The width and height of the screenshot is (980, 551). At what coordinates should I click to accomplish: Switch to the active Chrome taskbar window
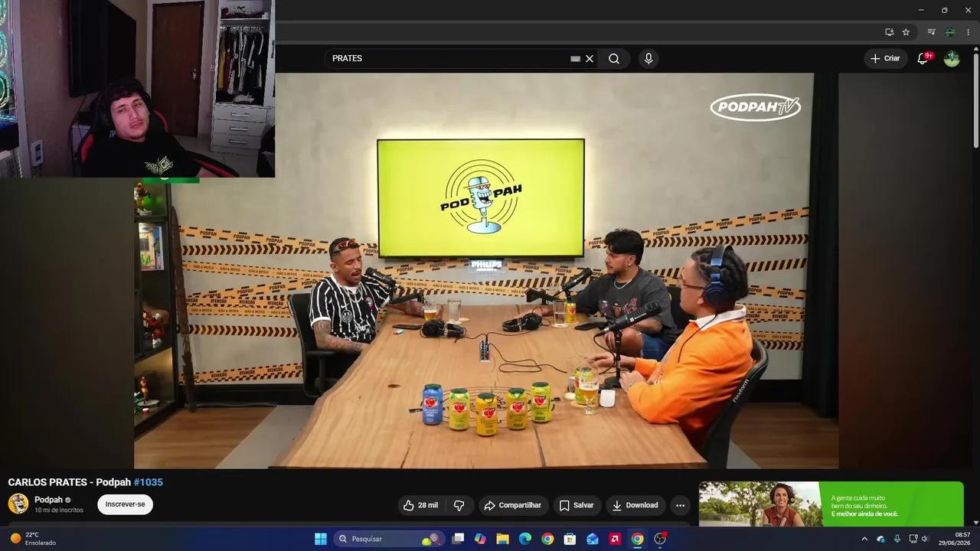pyautogui.click(x=637, y=539)
